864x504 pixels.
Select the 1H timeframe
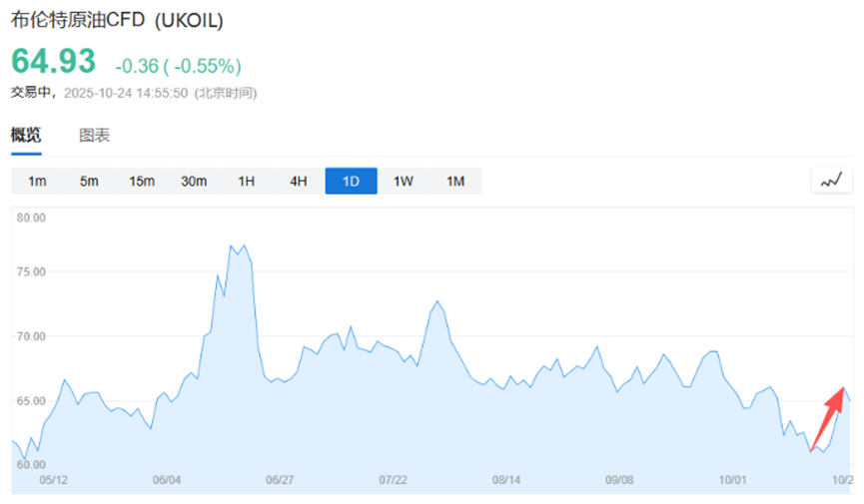pyautogui.click(x=246, y=181)
